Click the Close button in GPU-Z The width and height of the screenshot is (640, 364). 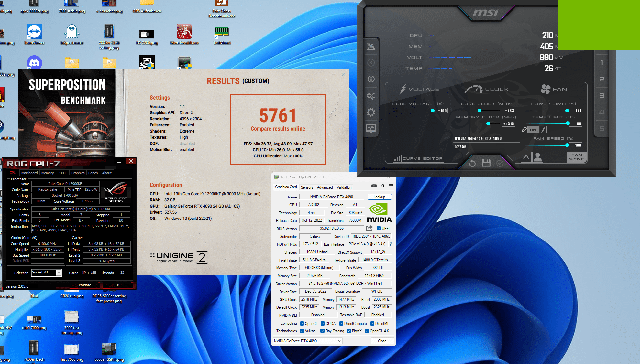coord(382,341)
